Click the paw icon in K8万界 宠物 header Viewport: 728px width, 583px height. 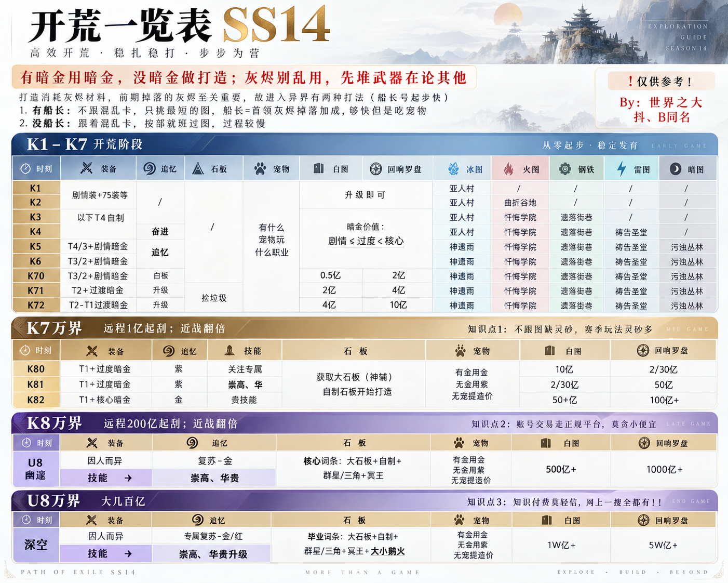click(459, 443)
